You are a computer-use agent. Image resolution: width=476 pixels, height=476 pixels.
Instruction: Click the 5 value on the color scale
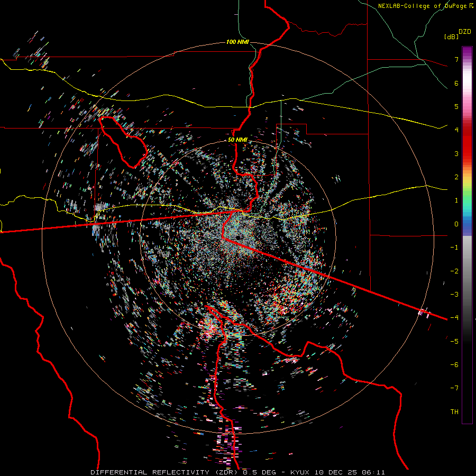pos(456,106)
